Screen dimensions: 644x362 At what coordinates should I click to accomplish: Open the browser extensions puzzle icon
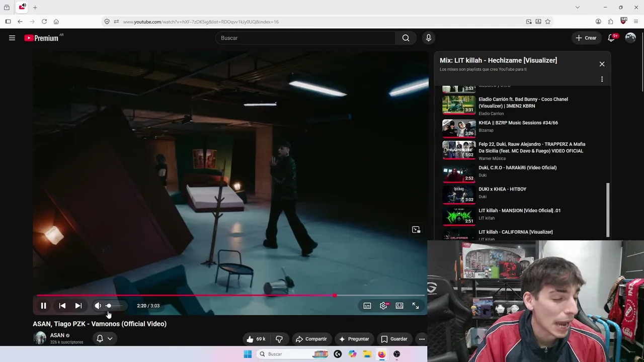611,22
